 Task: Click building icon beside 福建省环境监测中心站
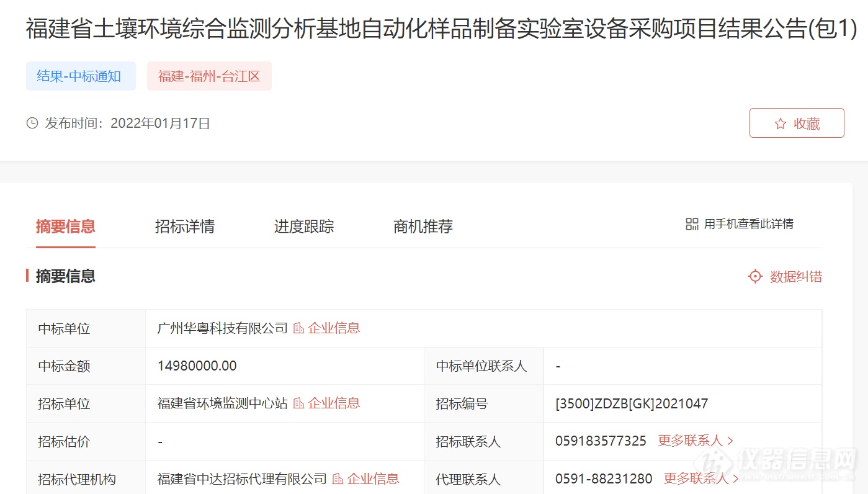(299, 403)
